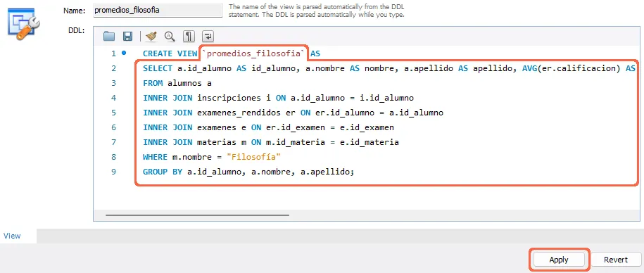This screenshot has width=644, height=273.
Task: Toggle word wrap in the DDL editor
Action: [208, 36]
